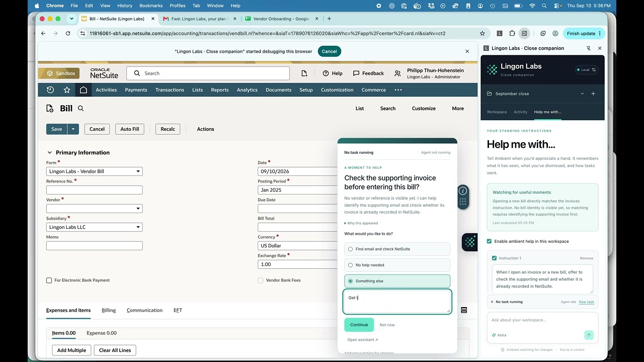Select No help needed option
Image resolution: width=644 pixels, height=362 pixels.
click(397, 265)
